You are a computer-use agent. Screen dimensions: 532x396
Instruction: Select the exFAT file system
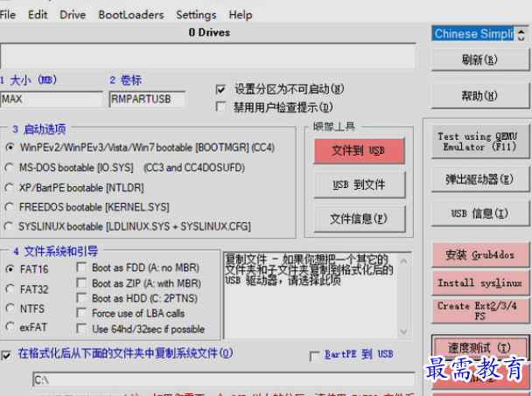coord(10,327)
